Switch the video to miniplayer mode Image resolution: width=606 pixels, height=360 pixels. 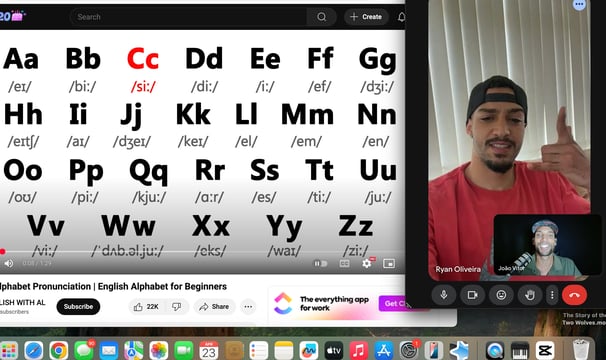pyautogui.click(x=389, y=263)
